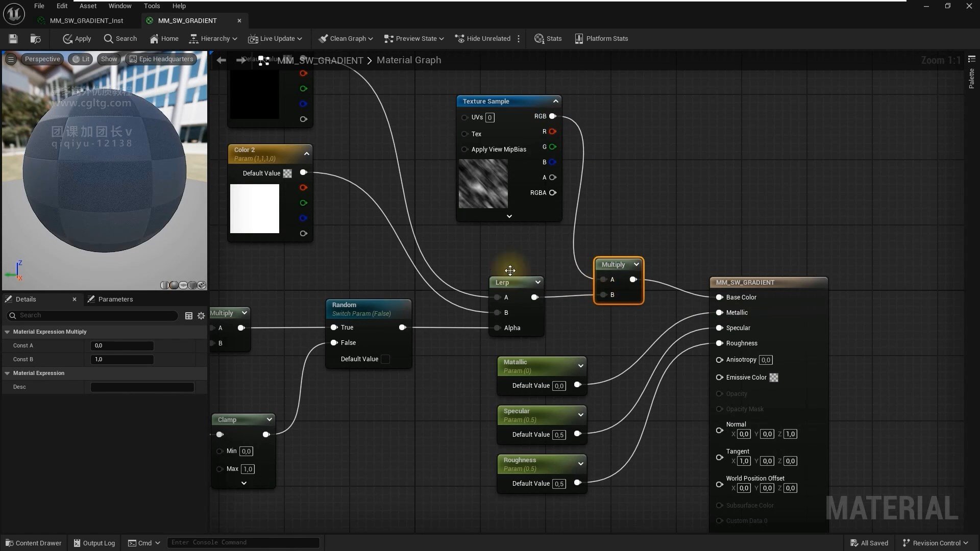Expand the Lerp node chevron

[x=537, y=283]
